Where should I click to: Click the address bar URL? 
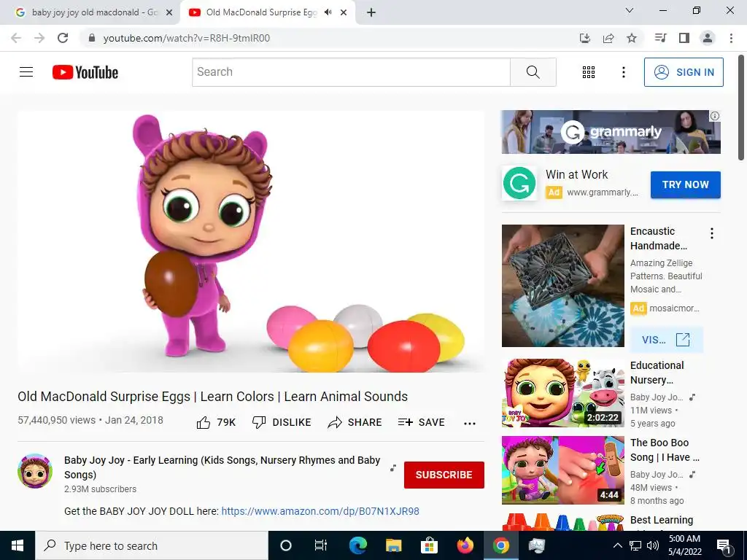[186, 38]
